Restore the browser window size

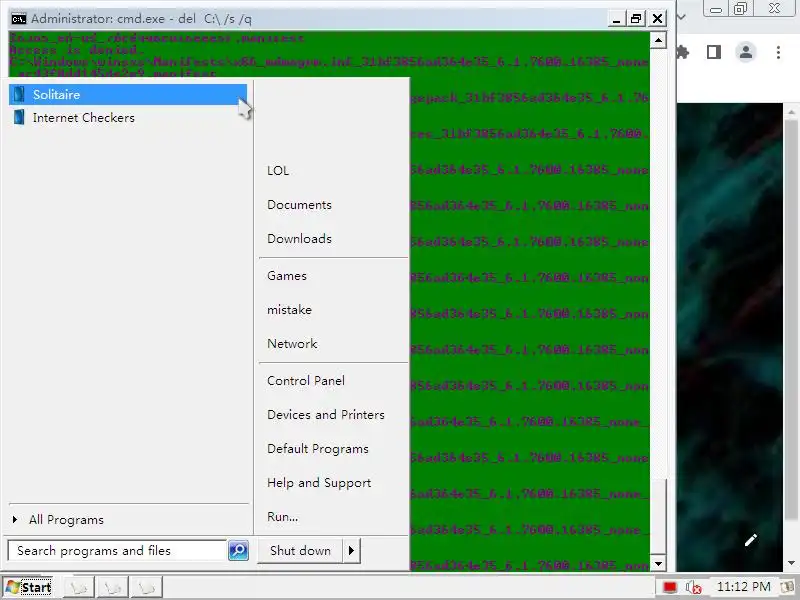740,9
